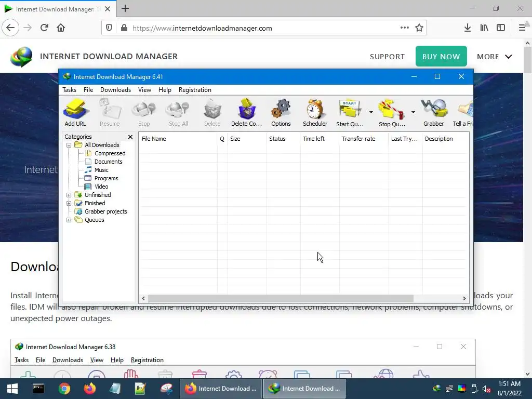Collapse the All Downloads tree node
The width and height of the screenshot is (532, 399).
[69, 145]
